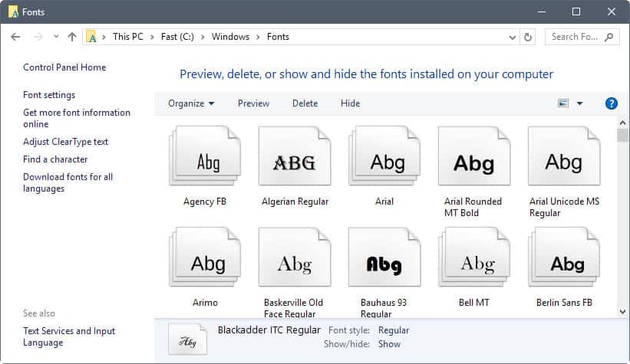Open Text Services and Input Language link
Viewport: 630px width, 364px height.
pyautogui.click(x=69, y=336)
